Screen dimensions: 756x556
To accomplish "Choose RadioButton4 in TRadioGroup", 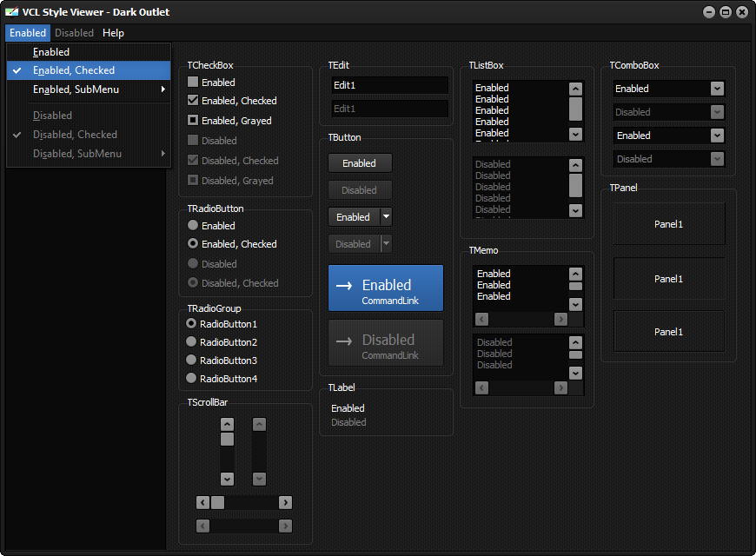I will click(191, 379).
